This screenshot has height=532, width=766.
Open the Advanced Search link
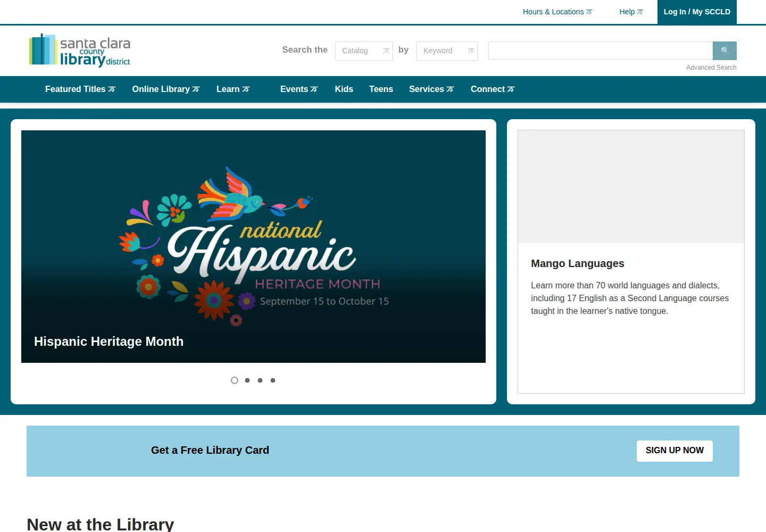tap(711, 68)
